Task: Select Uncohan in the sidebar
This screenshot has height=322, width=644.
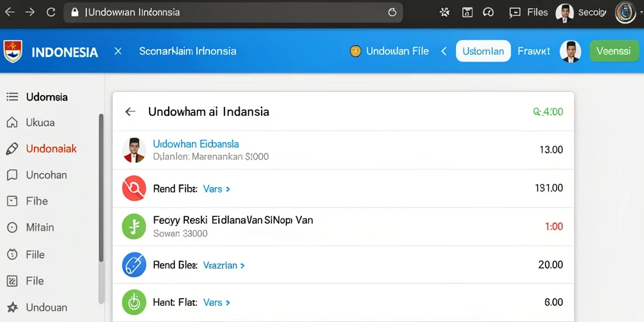Action: (x=47, y=175)
